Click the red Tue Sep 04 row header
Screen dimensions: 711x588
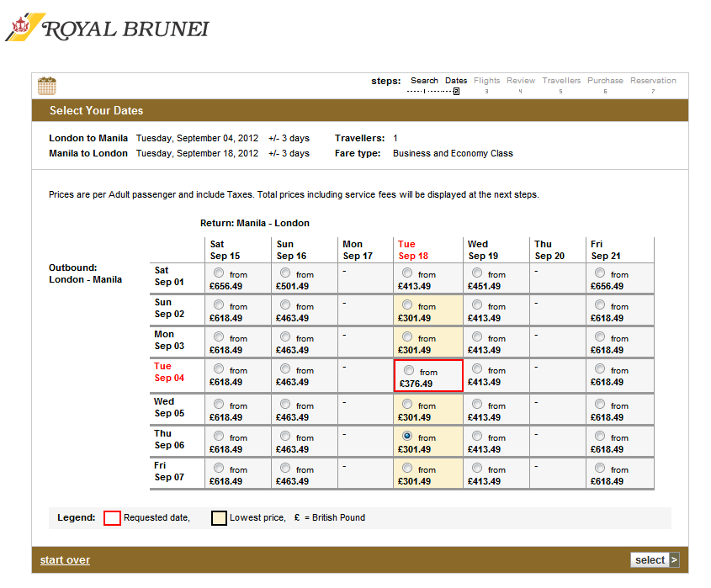[169, 372]
